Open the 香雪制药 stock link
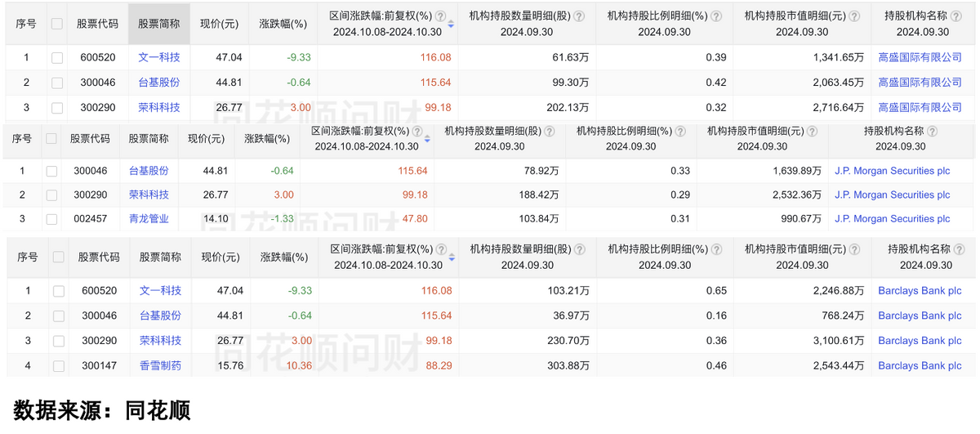The image size is (980, 434). [160, 366]
